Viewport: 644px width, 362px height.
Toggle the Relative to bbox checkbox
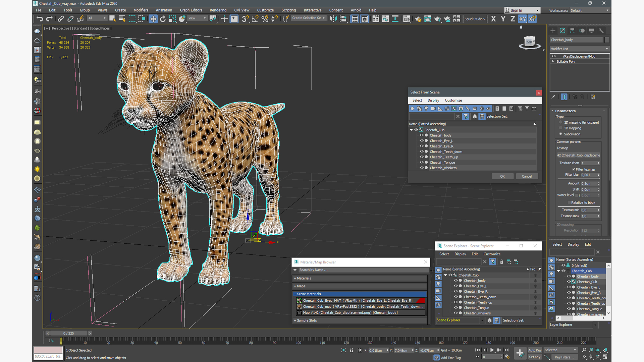coord(569,202)
